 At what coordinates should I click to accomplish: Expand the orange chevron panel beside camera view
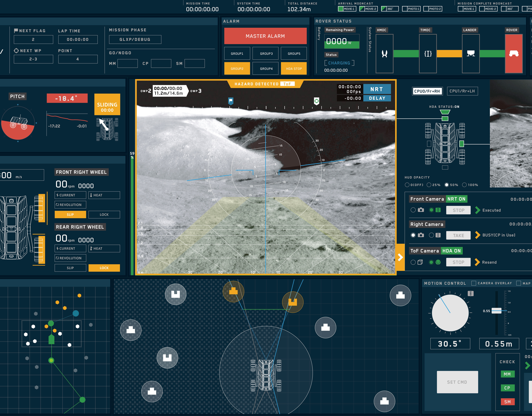[x=401, y=257]
